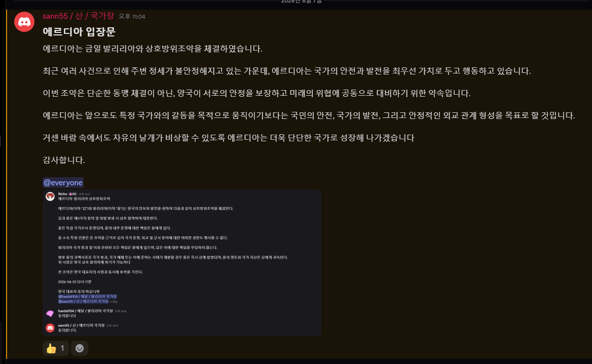Add a thumbs up reaction
Viewport: 592px width, 364px height.
[56, 348]
